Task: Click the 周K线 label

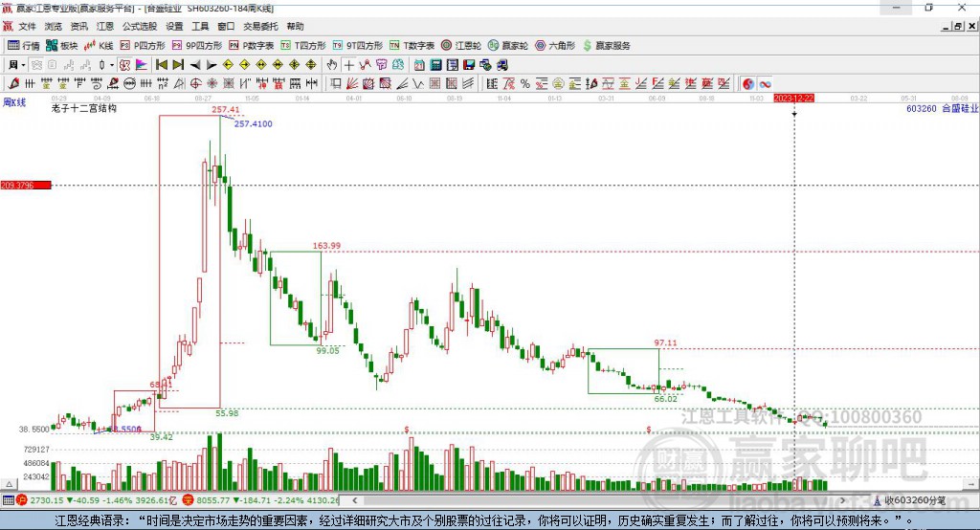Action: 14,102
